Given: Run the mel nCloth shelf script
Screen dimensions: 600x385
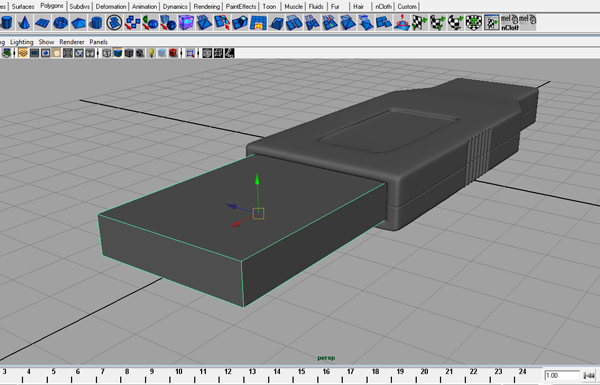Looking at the screenshot, I should click(x=510, y=22).
